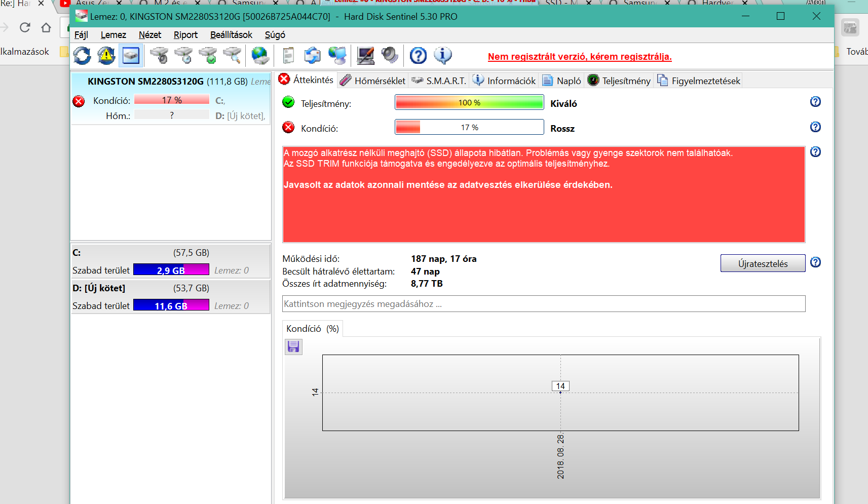This screenshot has height=504, width=868.
Task: Click the disk with clock test icon
Action: (x=183, y=56)
